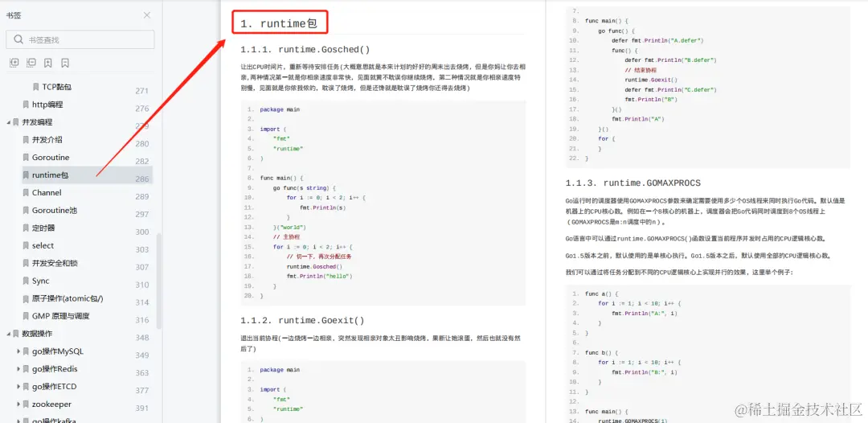Click page number 310 in bookmarks

pos(142,285)
